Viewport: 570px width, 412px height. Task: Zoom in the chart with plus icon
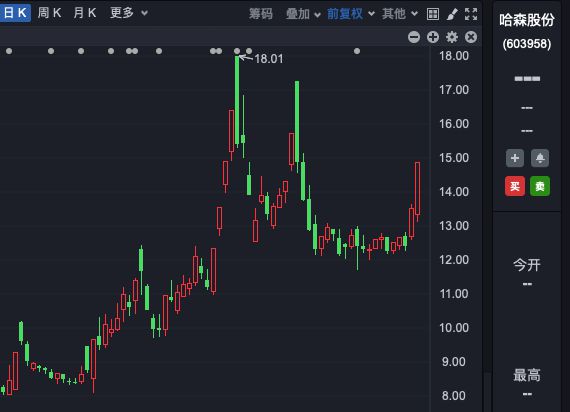pos(433,37)
